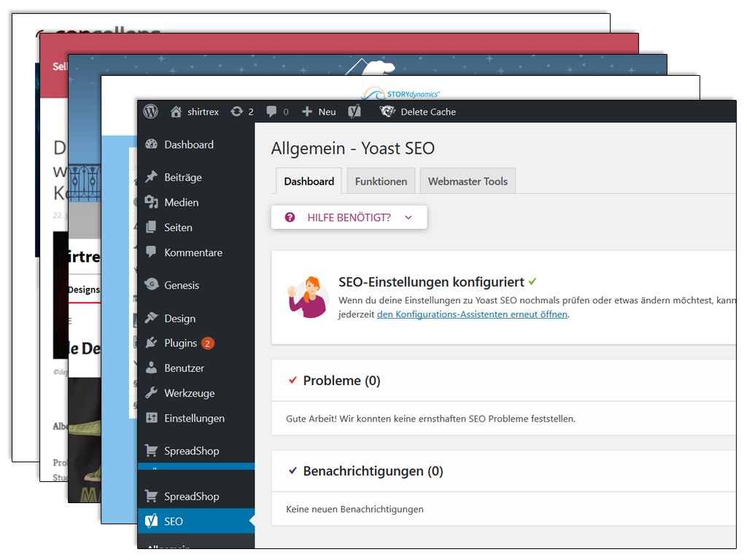Click the Delete Cache text link
The height and width of the screenshot is (560, 747).
427,112
